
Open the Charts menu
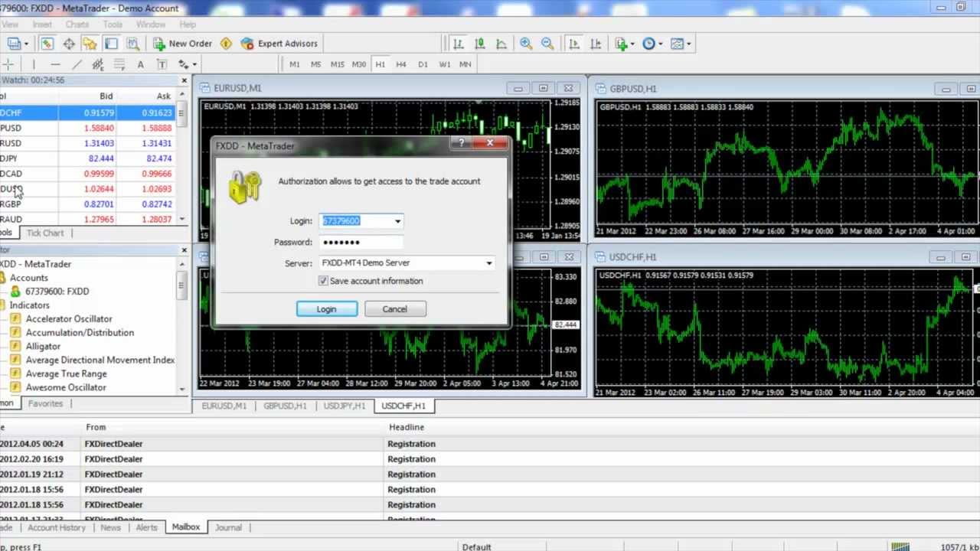click(x=77, y=24)
